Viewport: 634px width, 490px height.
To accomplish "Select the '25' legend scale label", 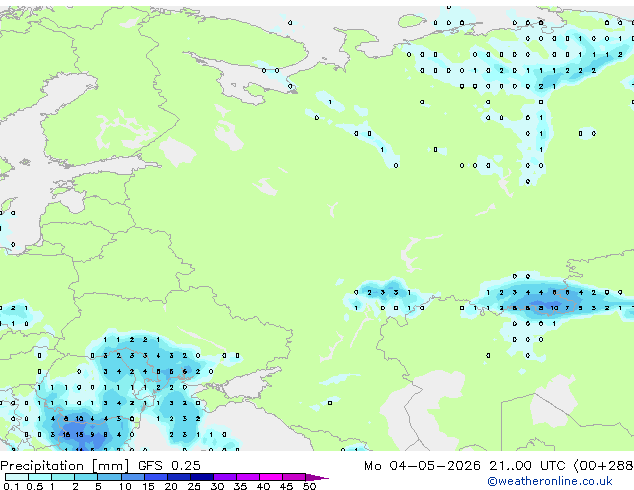I will 194,486.
